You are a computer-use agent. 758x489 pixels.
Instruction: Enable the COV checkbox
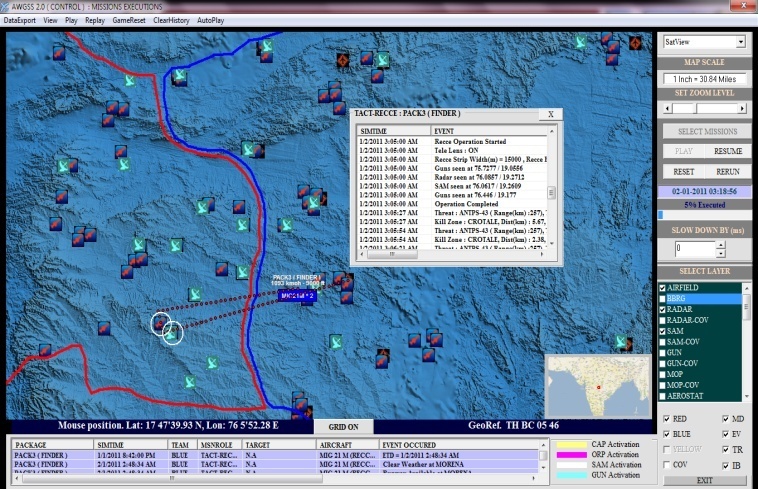(667, 465)
